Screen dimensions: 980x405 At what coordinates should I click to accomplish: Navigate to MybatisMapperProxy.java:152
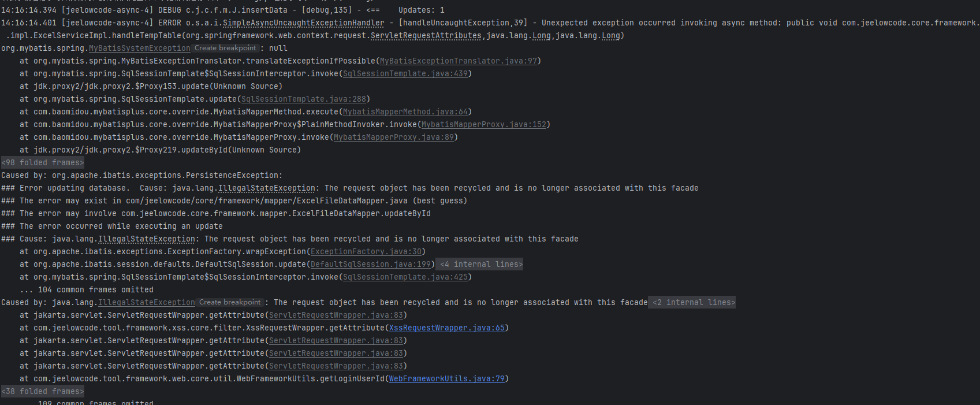(x=484, y=125)
